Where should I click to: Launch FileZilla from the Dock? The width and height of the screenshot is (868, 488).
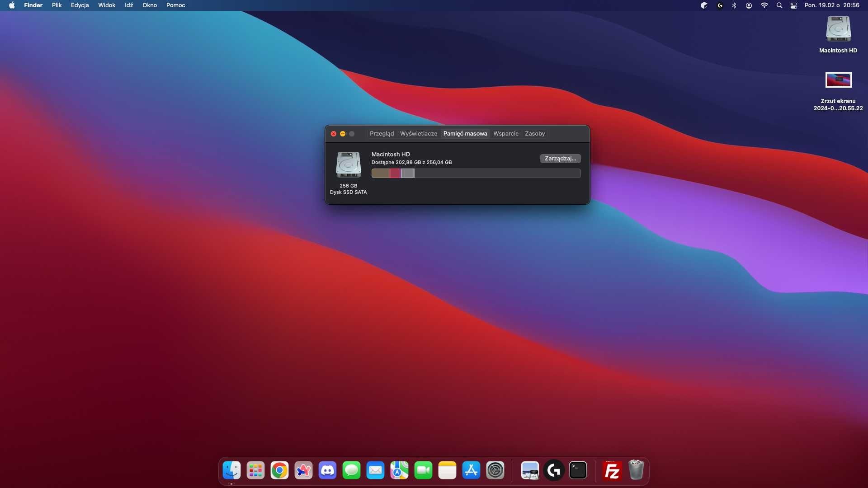(612, 470)
